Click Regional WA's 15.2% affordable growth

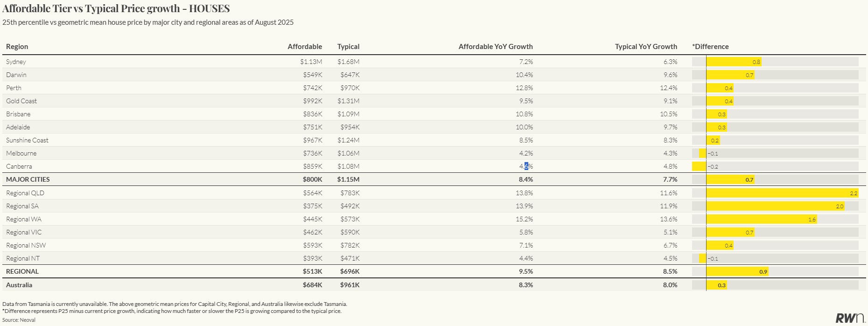[x=524, y=219]
